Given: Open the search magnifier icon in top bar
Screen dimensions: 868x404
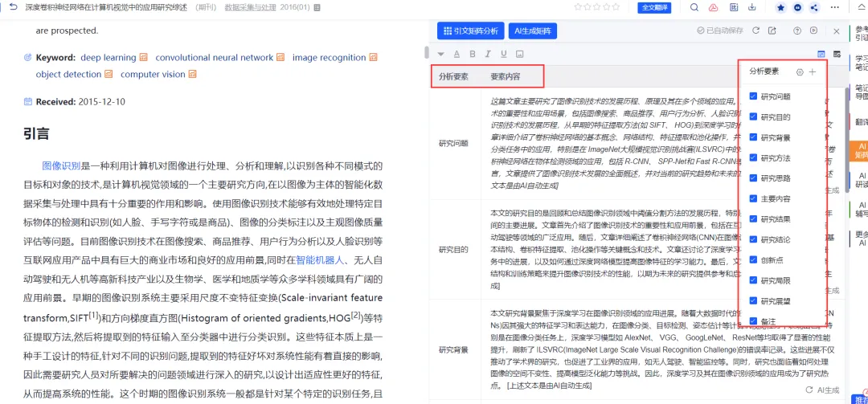Looking at the screenshot, I should click(694, 8).
